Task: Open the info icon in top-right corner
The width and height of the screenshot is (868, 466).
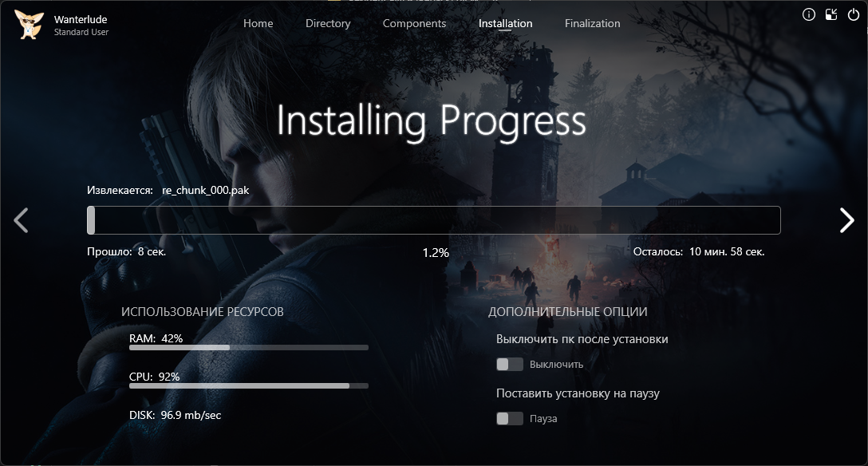Action: pos(808,14)
